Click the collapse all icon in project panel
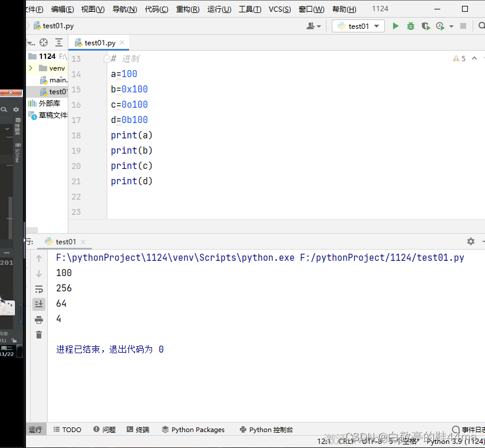This screenshot has width=485, height=448. click(59, 42)
